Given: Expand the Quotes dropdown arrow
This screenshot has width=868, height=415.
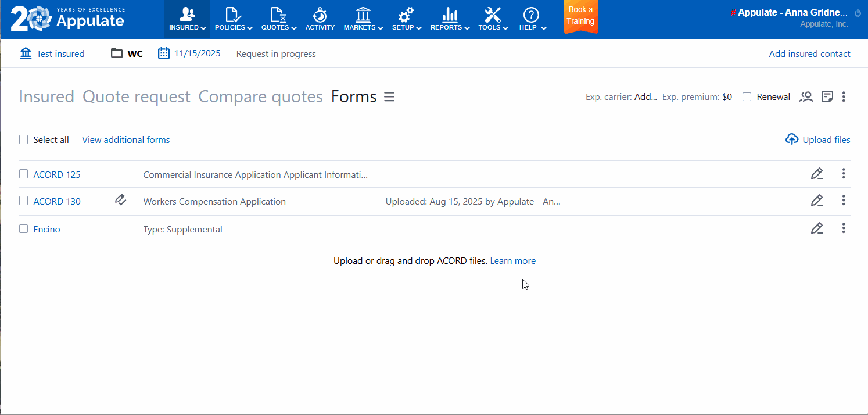Looking at the screenshot, I should pos(294,28).
